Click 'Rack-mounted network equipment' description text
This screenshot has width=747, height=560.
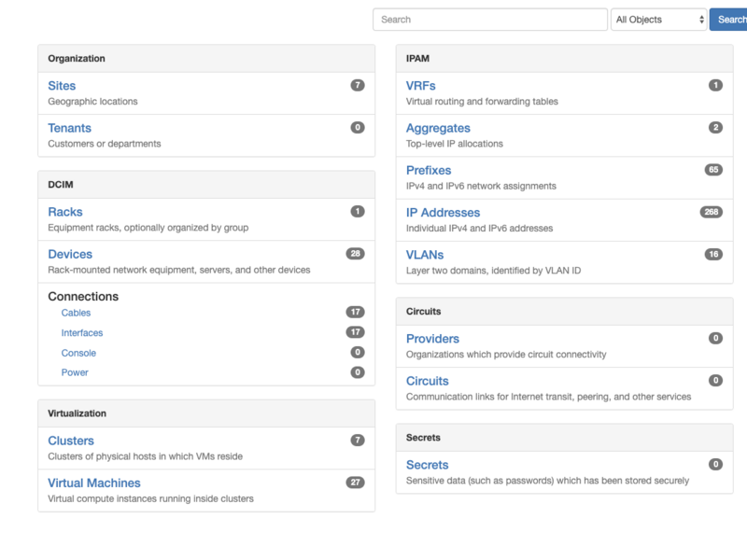point(178,270)
